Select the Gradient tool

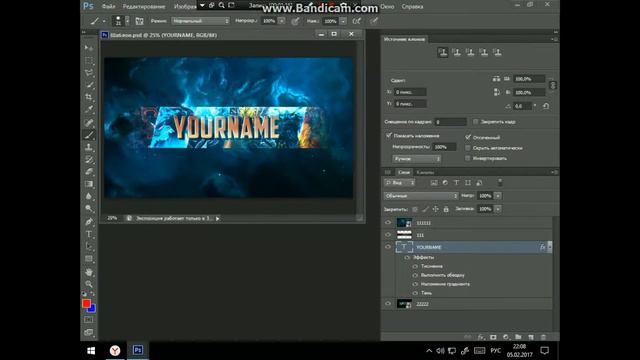(89, 184)
